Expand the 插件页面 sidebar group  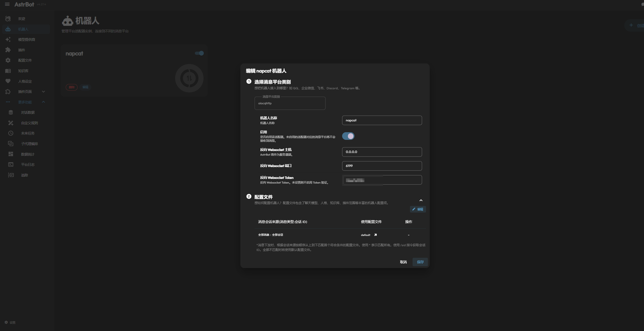(26, 92)
